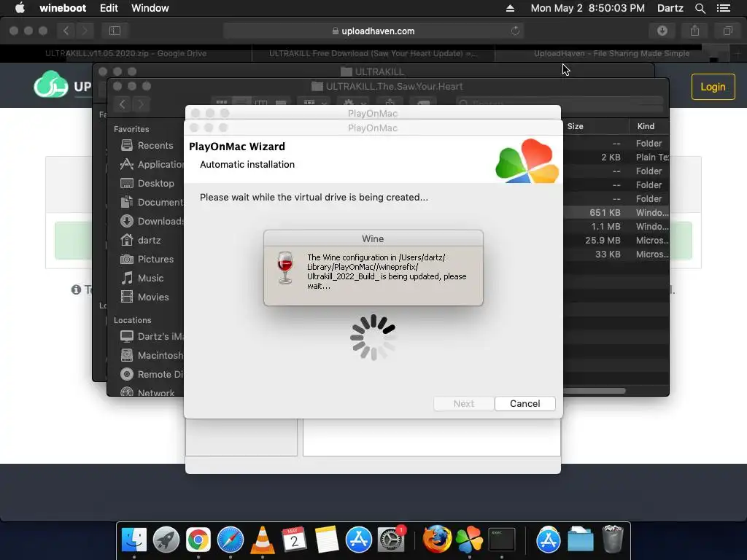Viewport: 747px width, 560px height.
Task: Click Finder horizontal scrollbar at bottom
Action: coord(594,391)
